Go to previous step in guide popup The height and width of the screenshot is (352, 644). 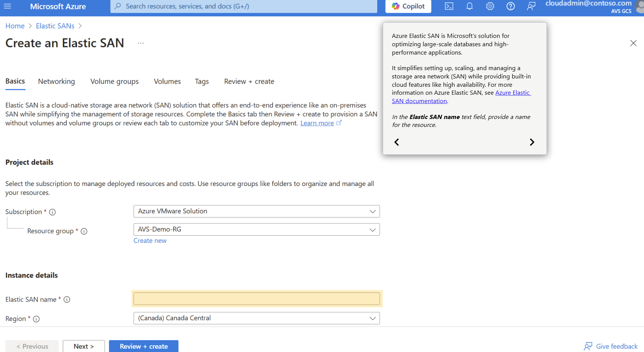(x=397, y=142)
